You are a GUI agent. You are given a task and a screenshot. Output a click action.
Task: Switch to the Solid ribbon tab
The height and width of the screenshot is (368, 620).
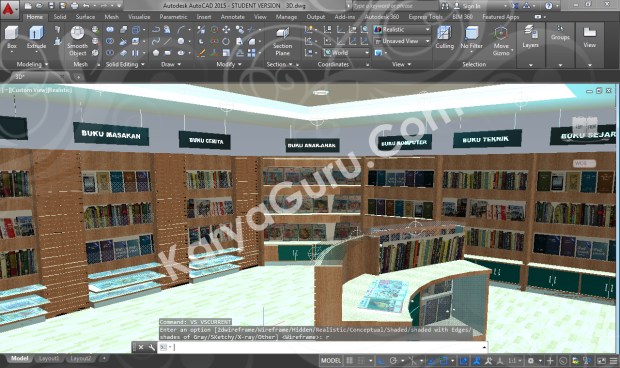(x=60, y=17)
